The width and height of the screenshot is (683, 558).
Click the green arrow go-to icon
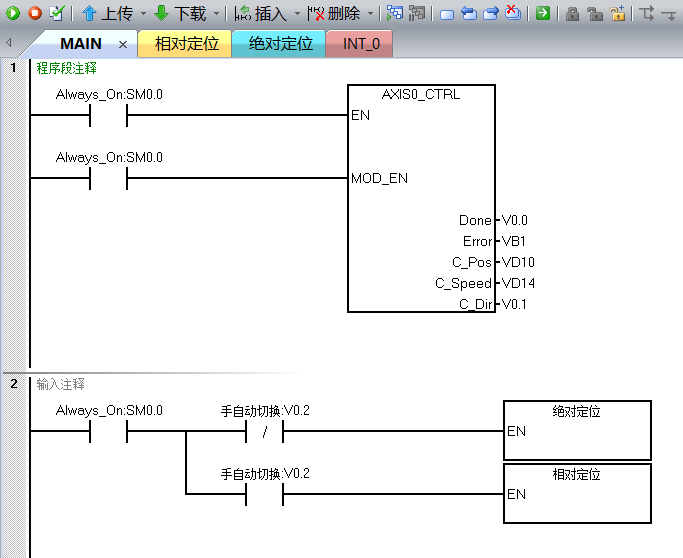tap(542, 14)
